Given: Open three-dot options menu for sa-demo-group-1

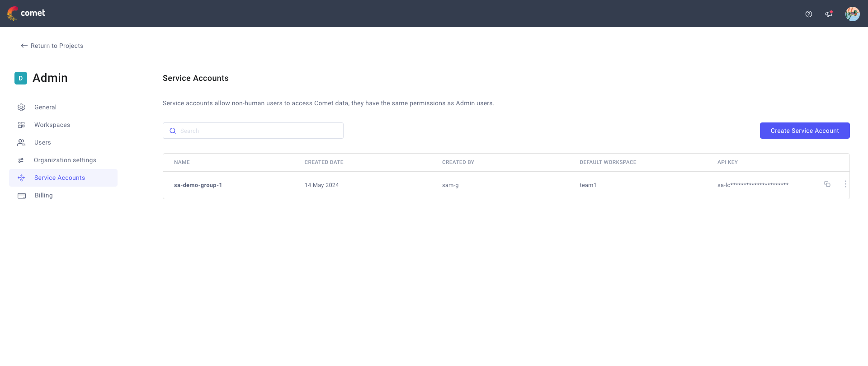Looking at the screenshot, I should (x=845, y=184).
